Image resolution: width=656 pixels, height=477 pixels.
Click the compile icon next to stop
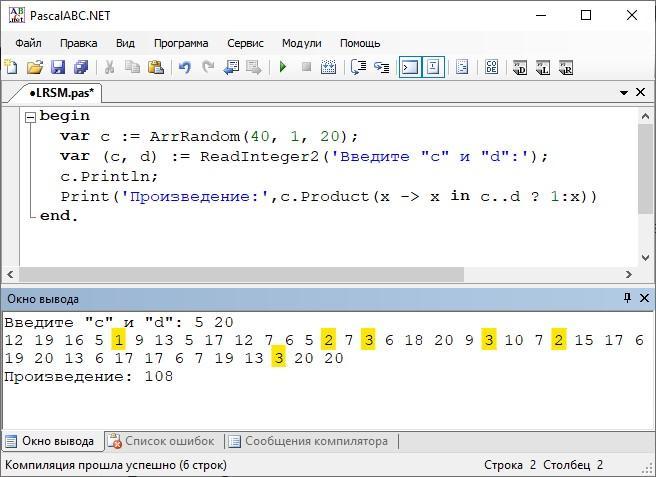click(329, 67)
